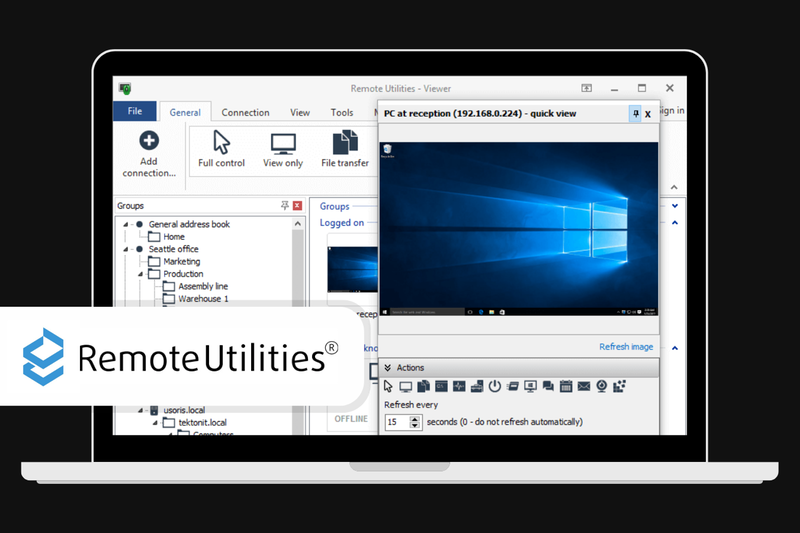Open the Power control icon in Actions
Viewport: 800px width, 533px height.
pos(495,386)
